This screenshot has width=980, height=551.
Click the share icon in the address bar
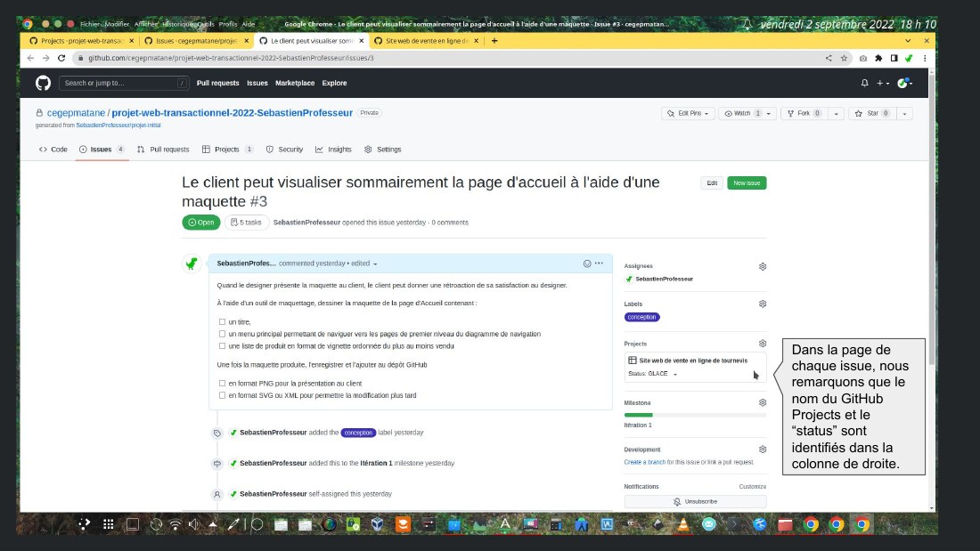pos(829,58)
